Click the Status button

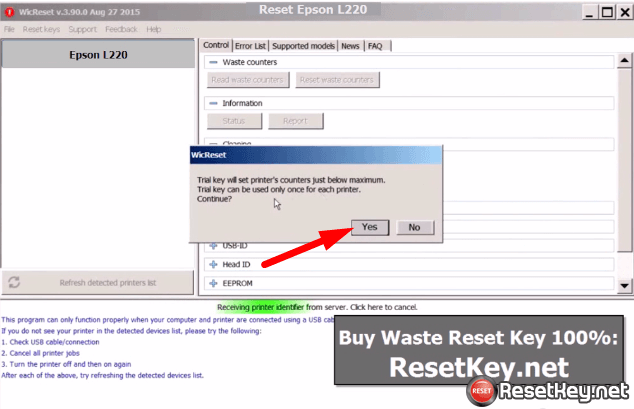234,121
